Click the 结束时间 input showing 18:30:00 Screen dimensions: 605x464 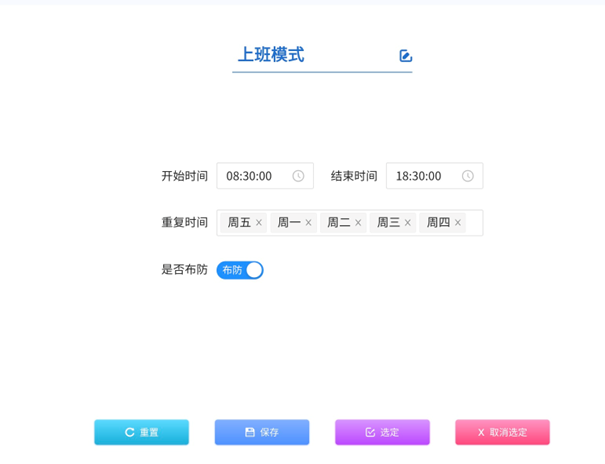pos(434,176)
